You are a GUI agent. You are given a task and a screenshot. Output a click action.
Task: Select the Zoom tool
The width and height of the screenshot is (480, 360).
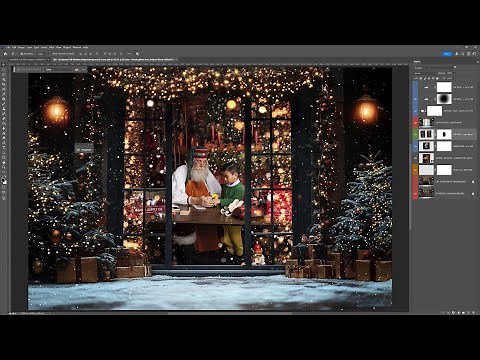4,167
